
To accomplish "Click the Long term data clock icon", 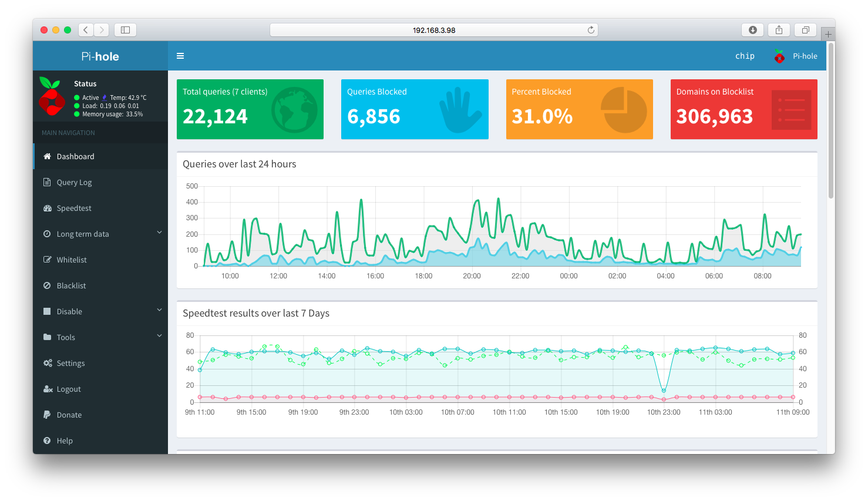I will pos(47,234).
